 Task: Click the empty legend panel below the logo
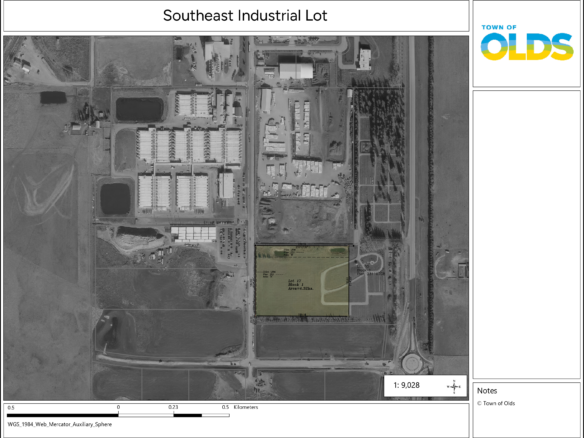[527, 235]
